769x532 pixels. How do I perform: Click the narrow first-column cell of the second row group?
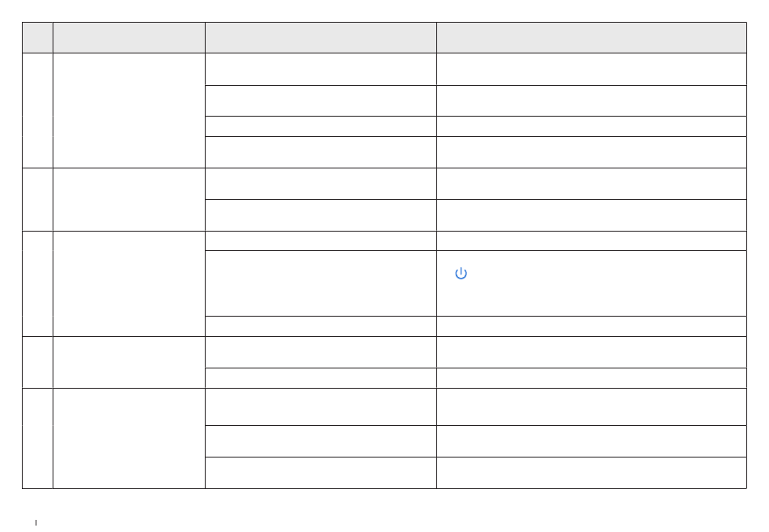(x=38, y=199)
